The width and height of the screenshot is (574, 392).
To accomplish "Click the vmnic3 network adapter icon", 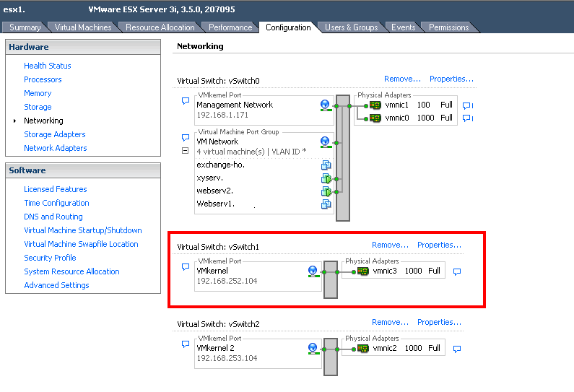I will [x=363, y=271].
